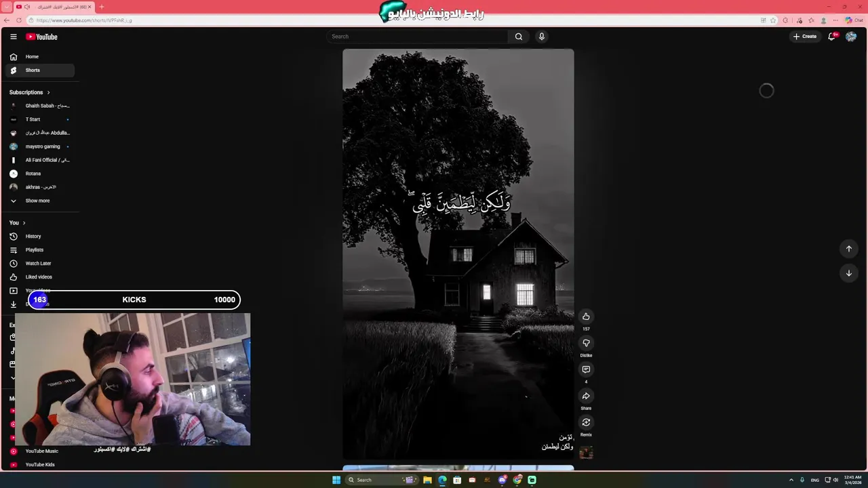The width and height of the screenshot is (868, 488).
Task: Remix this Short
Action: tap(586, 422)
